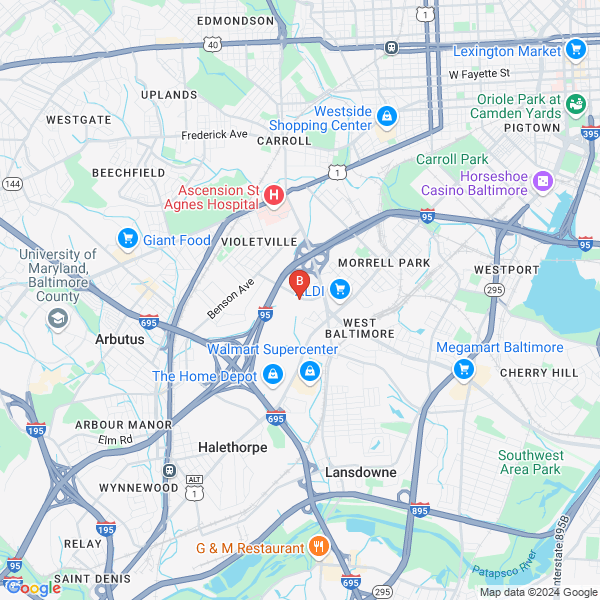Click the University of Maryland graduation cap icon

[58, 319]
